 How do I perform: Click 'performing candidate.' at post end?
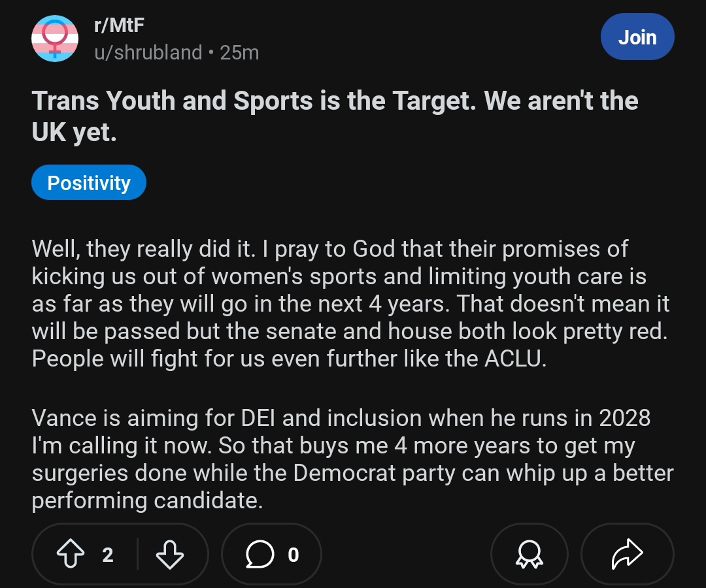[147, 500]
